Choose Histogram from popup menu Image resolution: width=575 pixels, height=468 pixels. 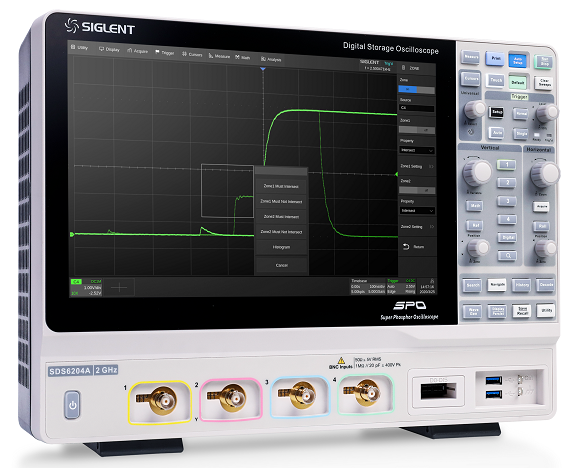(281, 247)
